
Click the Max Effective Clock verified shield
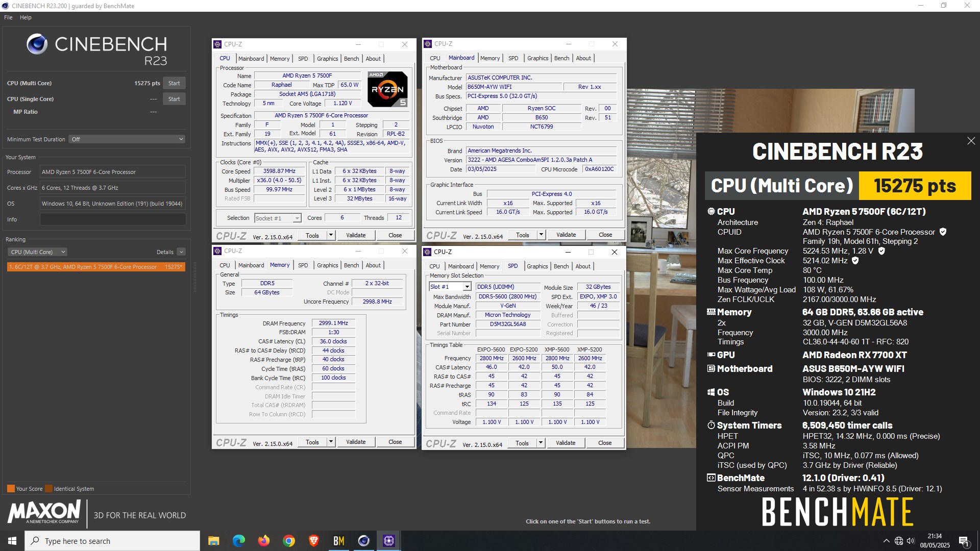[855, 261]
